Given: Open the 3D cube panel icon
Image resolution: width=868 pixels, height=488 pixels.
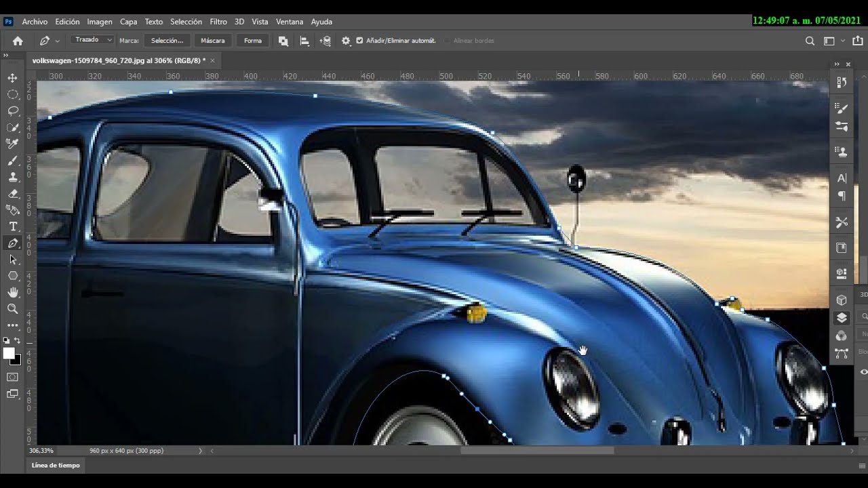Looking at the screenshot, I should tap(842, 300).
